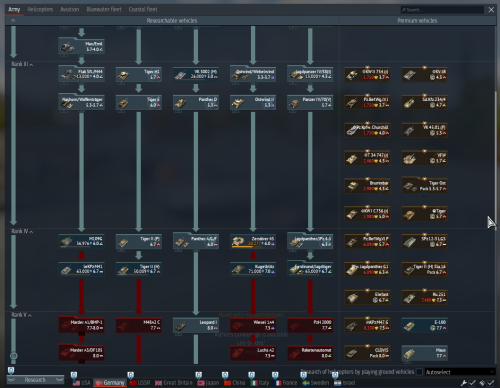Click the Research button
This screenshot has height=388, width=500.
click(35, 380)
